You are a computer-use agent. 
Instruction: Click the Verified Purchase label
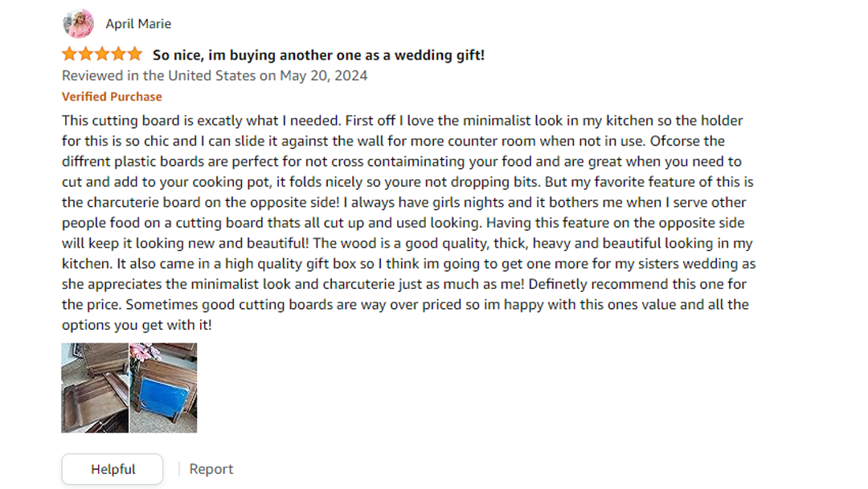pyautogui.click(x=112, y=97)
